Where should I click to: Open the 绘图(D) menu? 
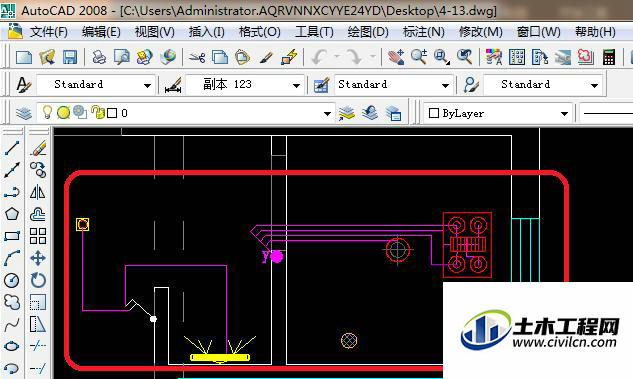point(368,32)
